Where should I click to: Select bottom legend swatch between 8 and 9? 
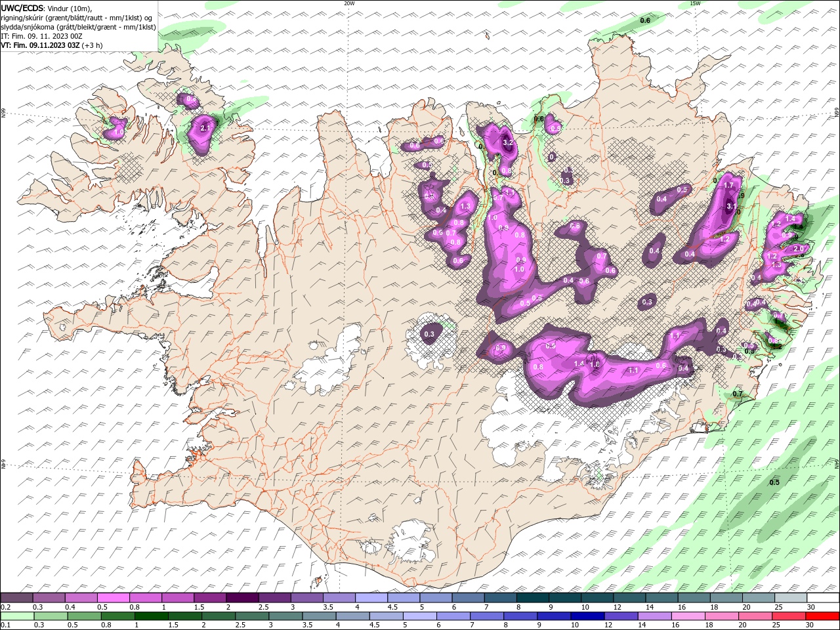(x=521, y=616)
